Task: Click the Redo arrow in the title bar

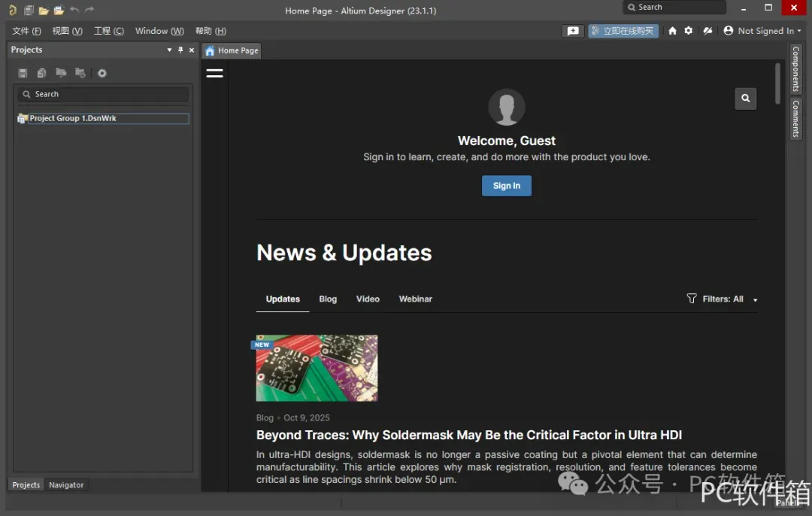Action: (89, 10)
